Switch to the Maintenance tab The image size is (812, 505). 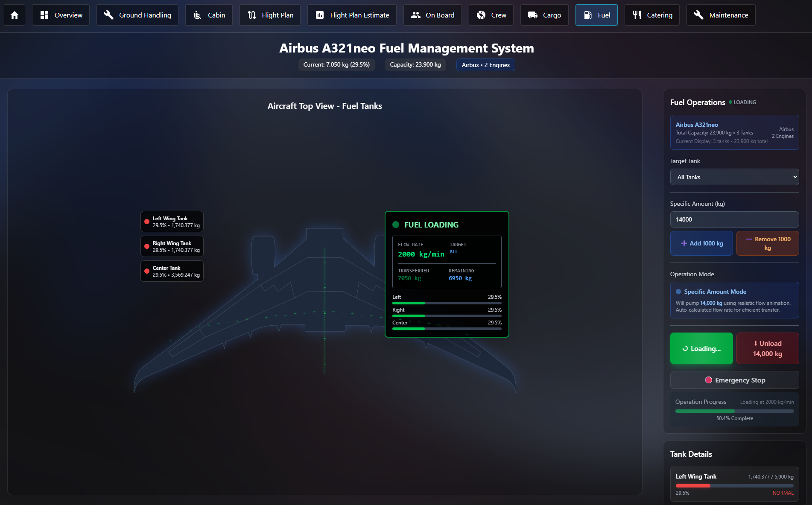tap(721, 15)
